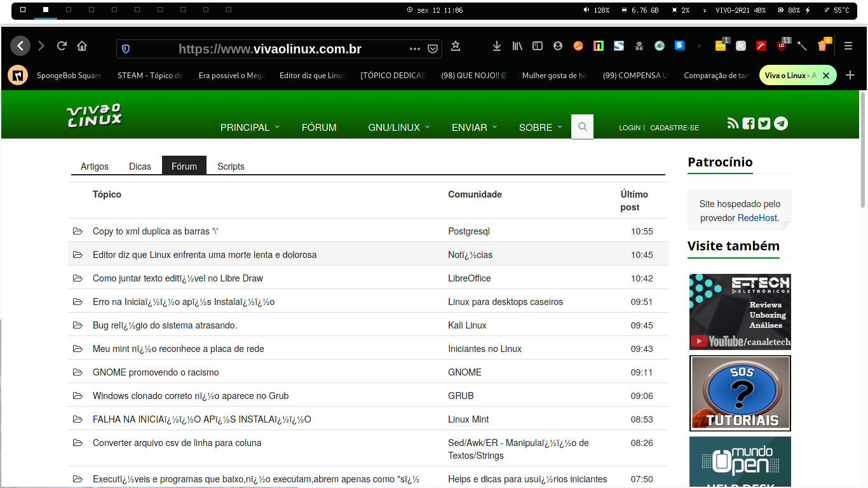Open the Firefox downloads panel

[497, 46]
